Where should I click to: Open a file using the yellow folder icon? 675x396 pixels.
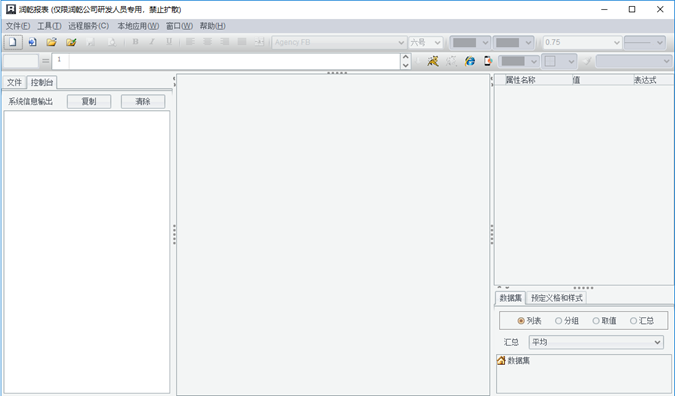(52, 42)
